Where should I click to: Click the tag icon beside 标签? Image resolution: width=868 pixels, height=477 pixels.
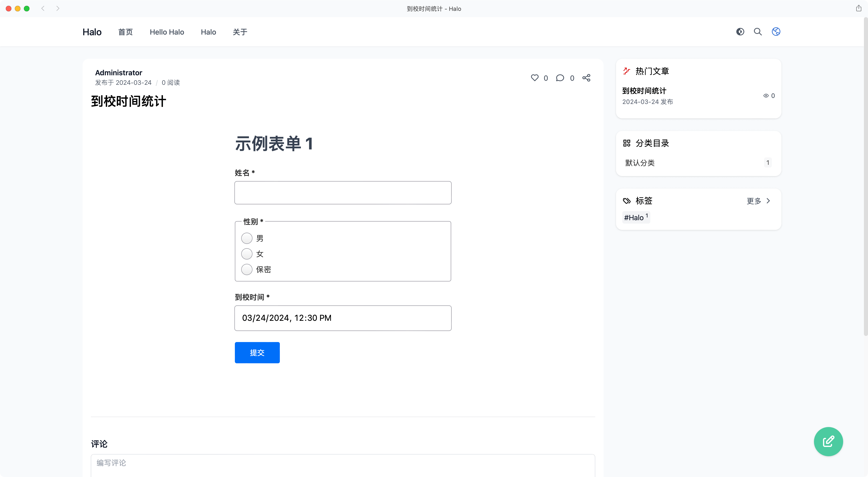click(626, 201)
